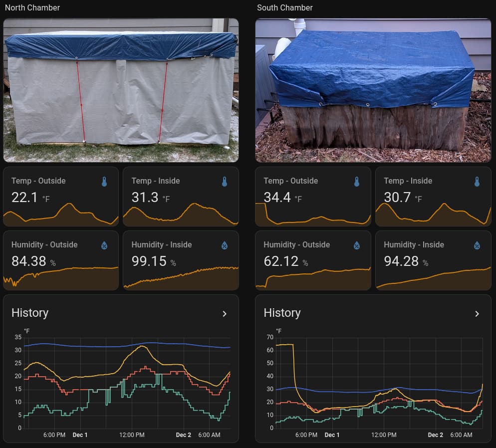
Task: Click South Chamber Humidity - Outside water-percent icon
Action: (x=357, y=245)
